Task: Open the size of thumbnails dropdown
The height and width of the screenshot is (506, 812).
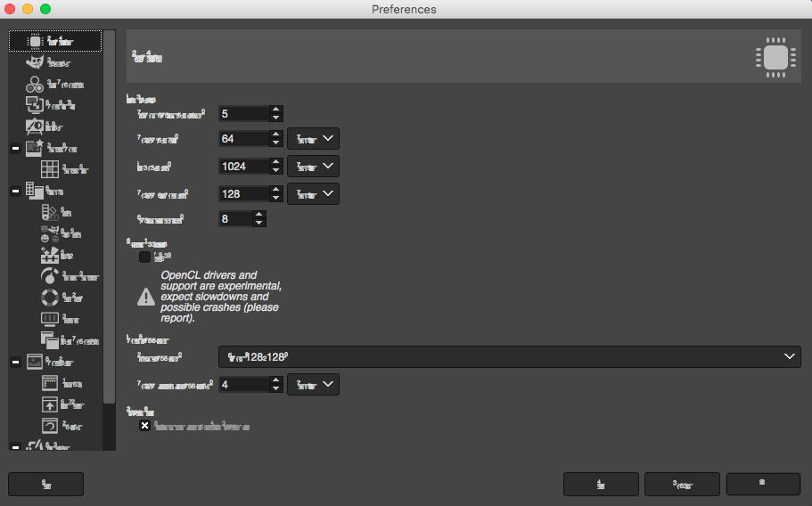Action: coord(509,356)
